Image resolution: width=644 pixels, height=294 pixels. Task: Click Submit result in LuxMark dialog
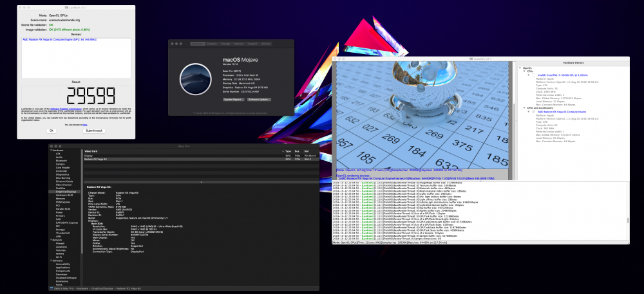(93, 131)
